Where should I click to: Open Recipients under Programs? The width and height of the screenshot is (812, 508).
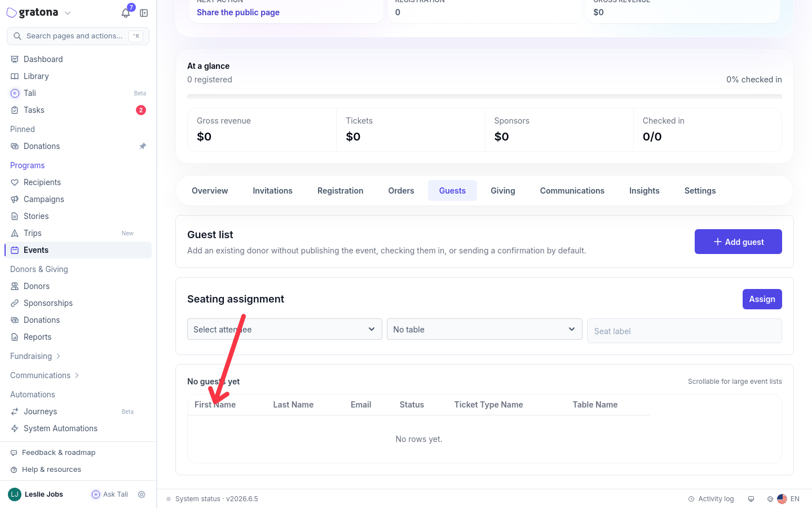78,182
